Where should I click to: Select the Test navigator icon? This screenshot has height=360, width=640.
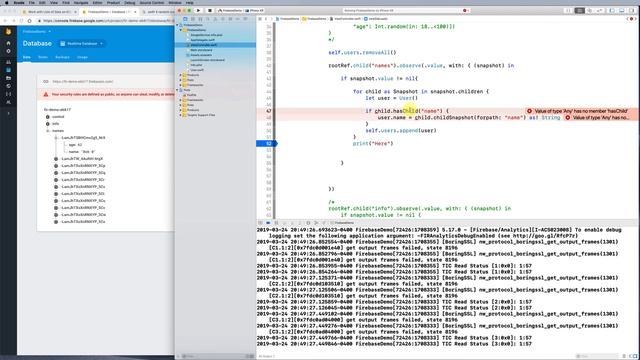pos(223,19)
